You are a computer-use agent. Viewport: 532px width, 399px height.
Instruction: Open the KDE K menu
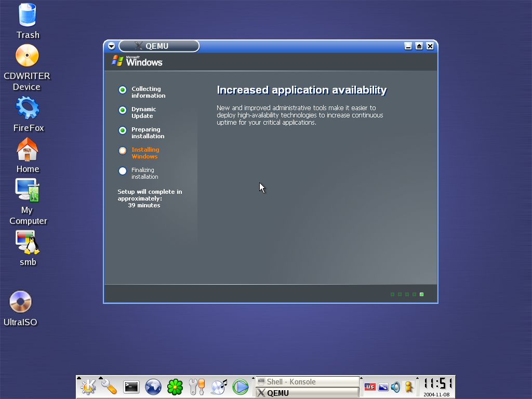[x=88, y=387]
